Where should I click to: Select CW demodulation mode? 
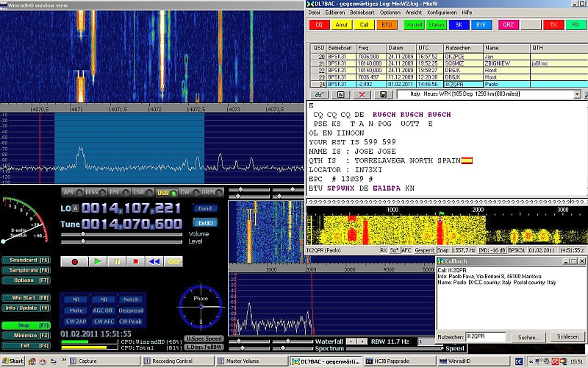tap(189, 192)
